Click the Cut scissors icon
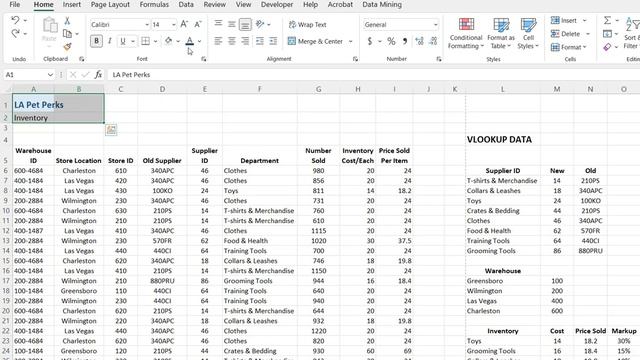640x360 pixels. point(67,20)
